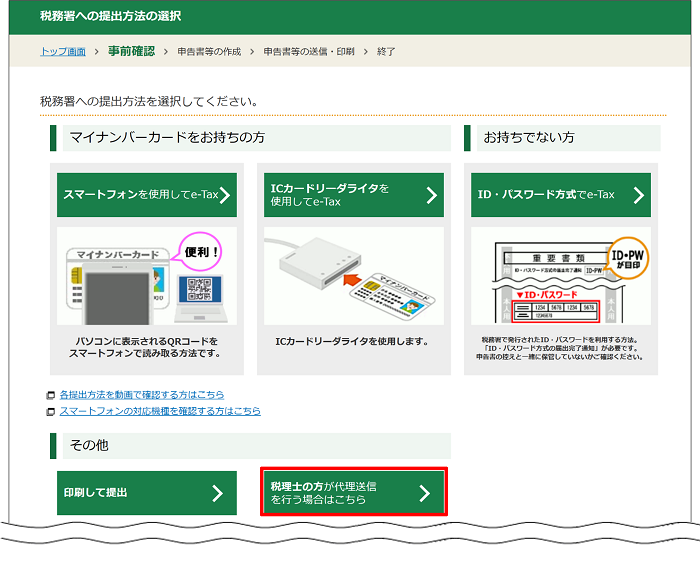The width and height of the screenshot is (700, 561).
Task: Click the トップ画面 breadcrumb link
Action: pos(62,51)
